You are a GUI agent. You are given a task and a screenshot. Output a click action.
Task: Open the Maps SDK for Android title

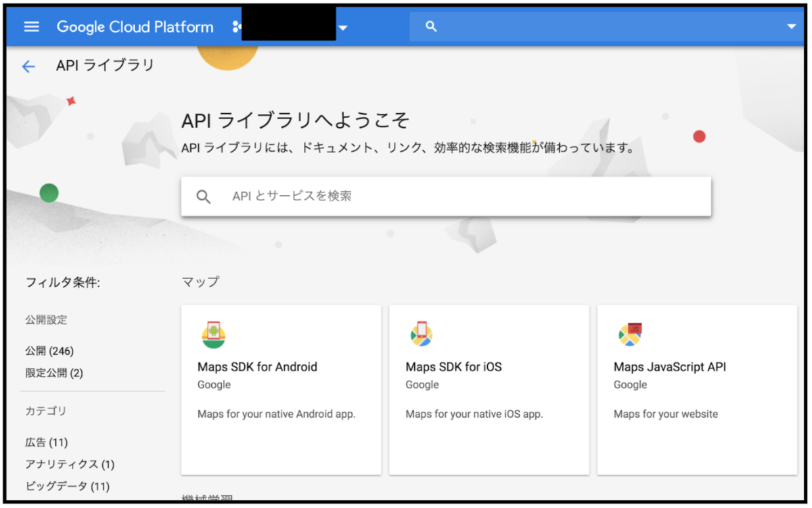[257, 367]
